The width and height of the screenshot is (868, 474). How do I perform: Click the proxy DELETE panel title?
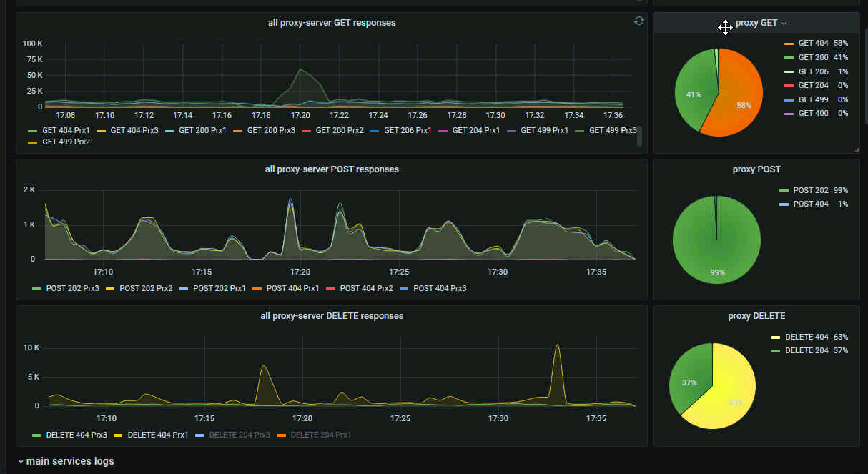(x=756, y=316)
